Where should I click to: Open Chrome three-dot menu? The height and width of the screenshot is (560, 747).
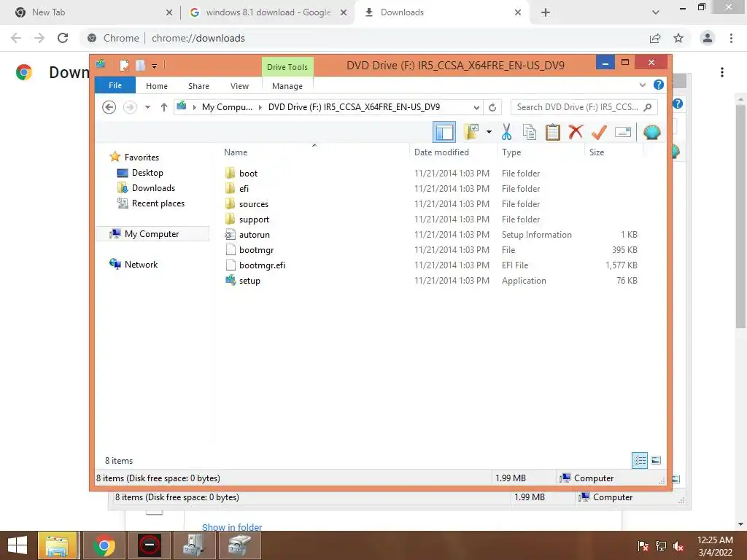tap(731, 38)
